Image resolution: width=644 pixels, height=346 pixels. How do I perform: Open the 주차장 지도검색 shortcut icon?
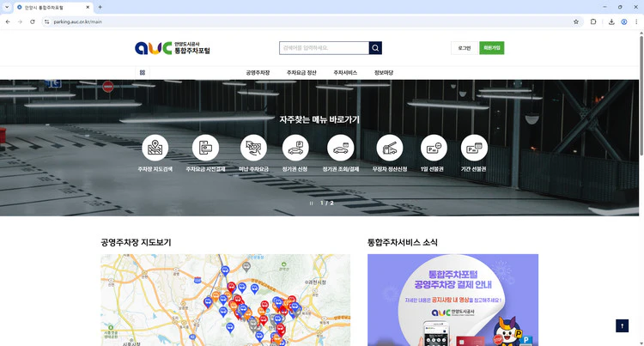tap(155, 149)
